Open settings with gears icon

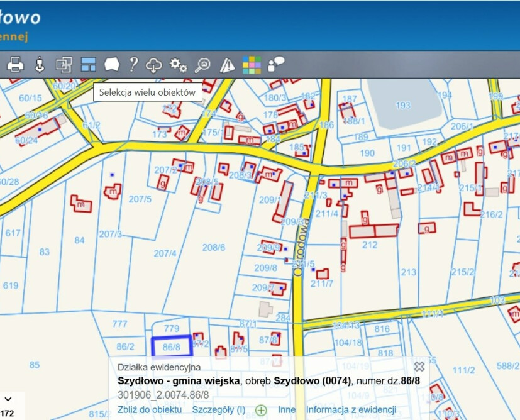tap(179, 65)
